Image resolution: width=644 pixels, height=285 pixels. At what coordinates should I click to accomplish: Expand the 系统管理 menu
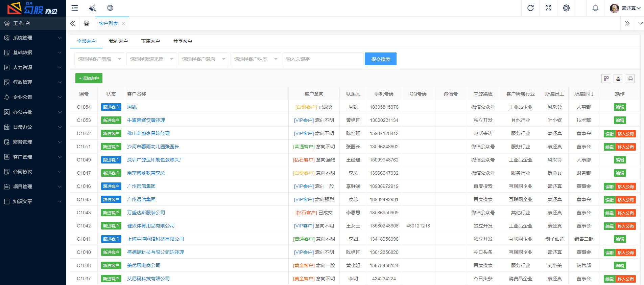click(x=33, y=38)
